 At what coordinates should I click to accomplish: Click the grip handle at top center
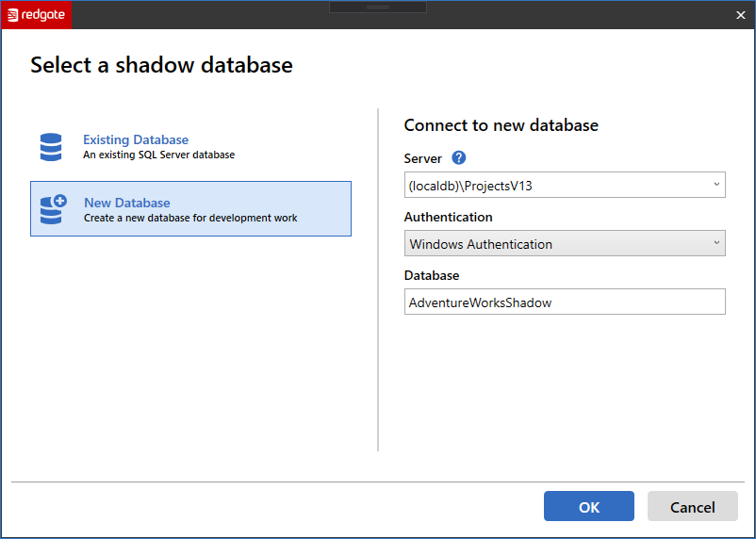coord(378,8)
